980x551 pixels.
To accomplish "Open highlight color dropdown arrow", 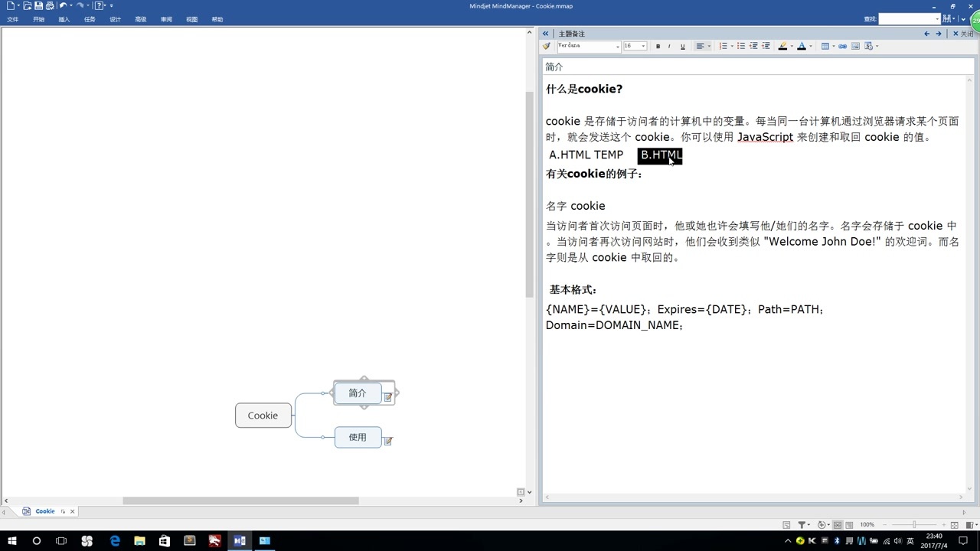I will 792,47.
